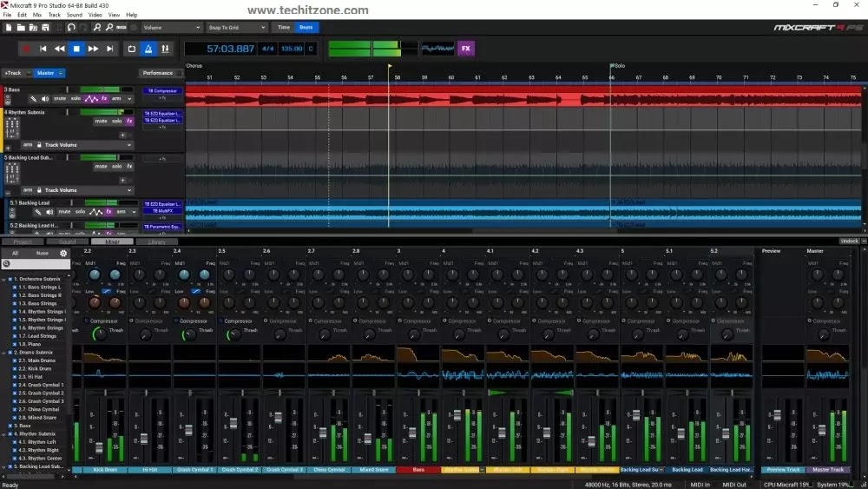This screenshot has height=489, width=868.
Task: Click the Zoom Out magnifier icon
Action: [x=109, y=27]
